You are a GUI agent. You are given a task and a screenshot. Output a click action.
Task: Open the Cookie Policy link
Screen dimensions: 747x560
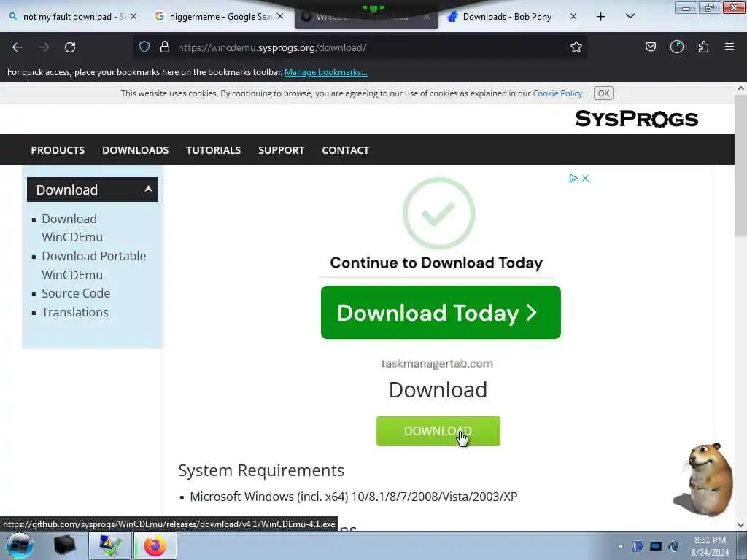(557, 93)
